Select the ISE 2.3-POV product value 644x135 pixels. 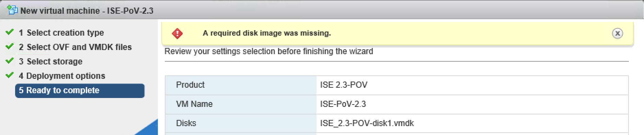(344, 85)
